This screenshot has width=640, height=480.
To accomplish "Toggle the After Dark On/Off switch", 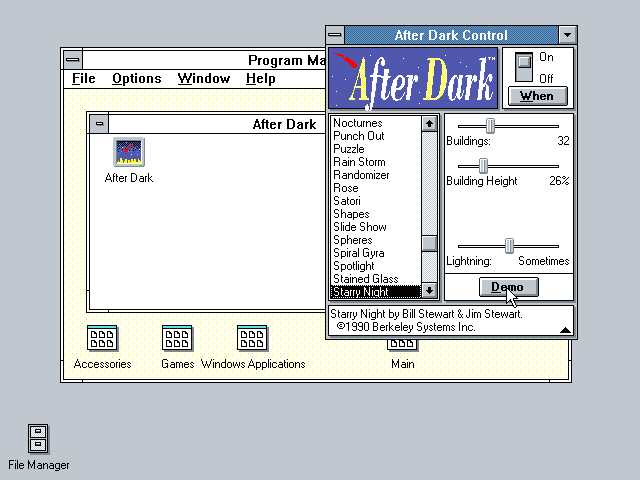I will [x=522, y=68].
